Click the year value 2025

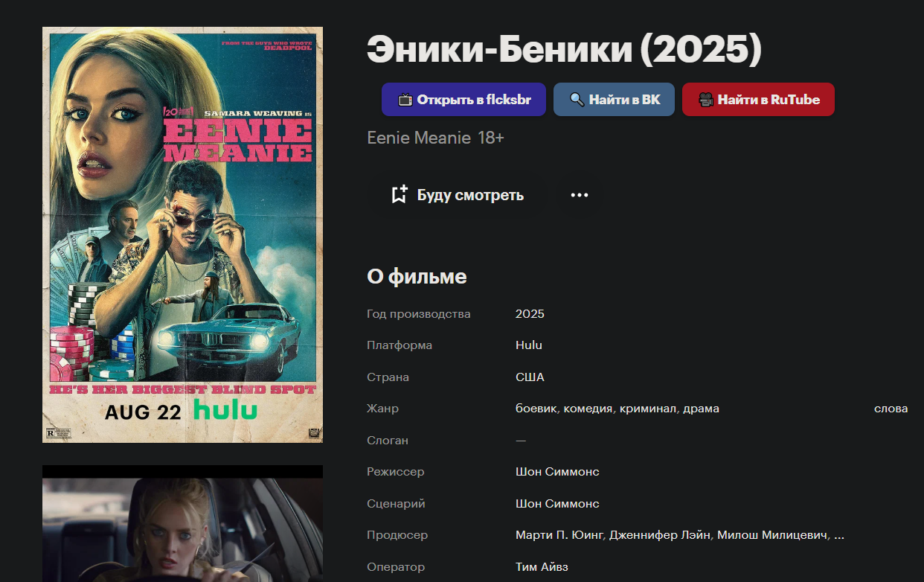point(530,314)
